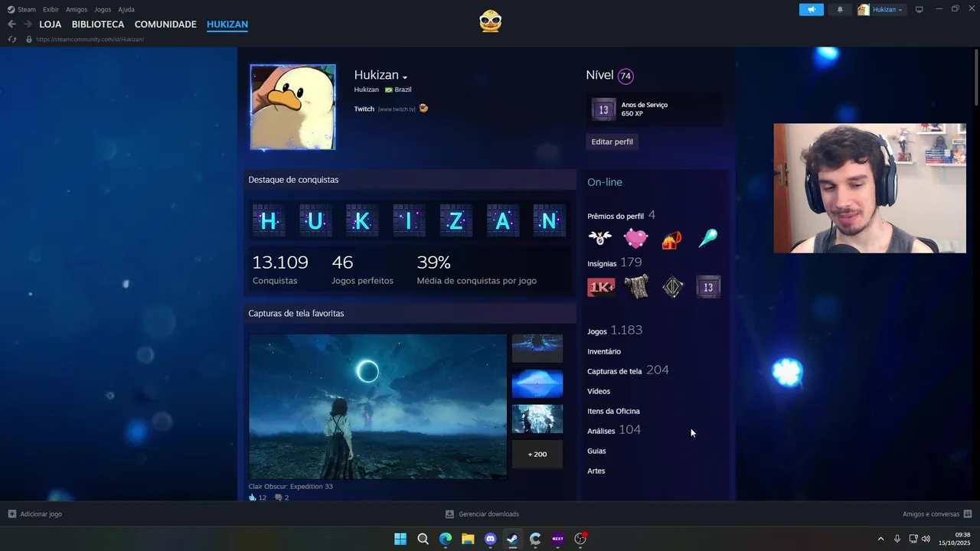Open the + 200 screenshots tile
Image resolution: width=980 pixels, height=551 pixels.
point(537,454)
